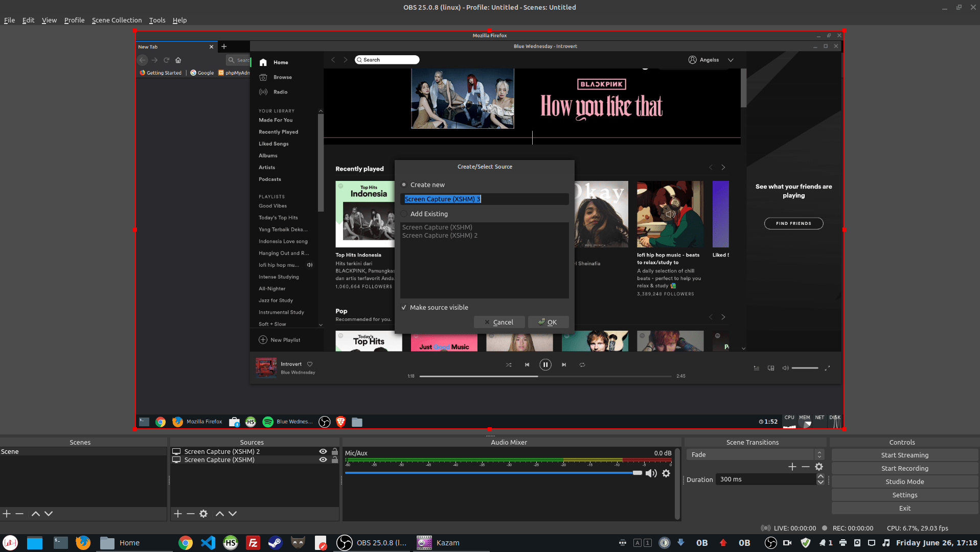Image resolution: width=980 pixels, height=552 pixels.
Task: Add a new scene with the plus icon
Action: click(x=7, y=514)
